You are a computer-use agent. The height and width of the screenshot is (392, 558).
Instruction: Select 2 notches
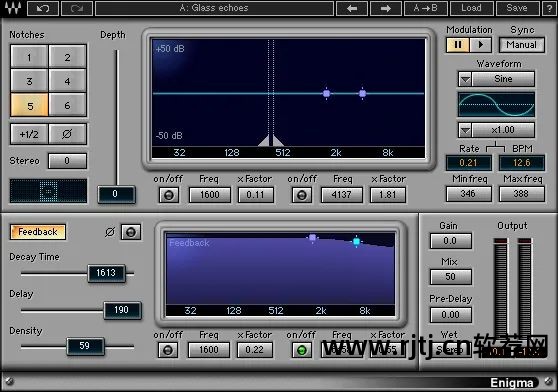pyautogui.click(x=67, y=57)
